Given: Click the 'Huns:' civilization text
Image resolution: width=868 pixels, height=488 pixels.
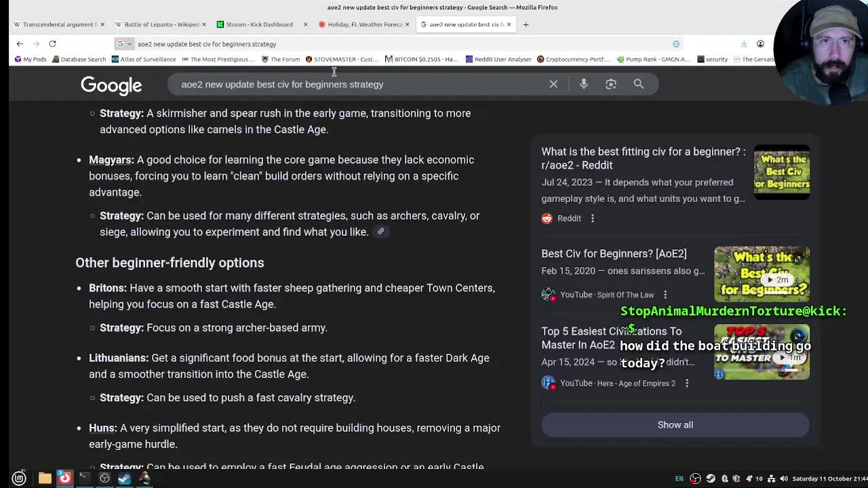Looking at the screenshot, I should pos(103,428).
